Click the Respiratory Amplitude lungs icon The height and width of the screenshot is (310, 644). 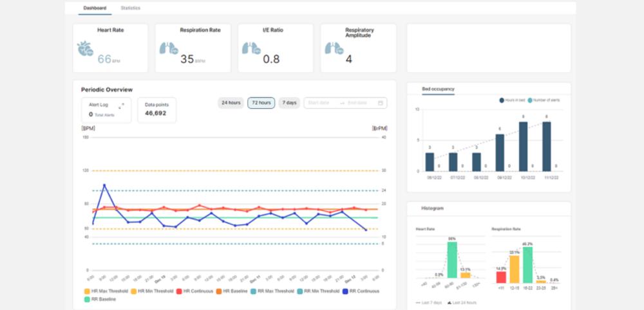pos(334,48)
